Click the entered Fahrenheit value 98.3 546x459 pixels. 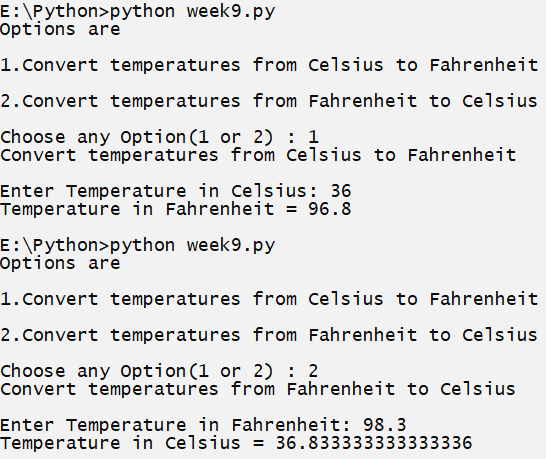click(385, 425)
